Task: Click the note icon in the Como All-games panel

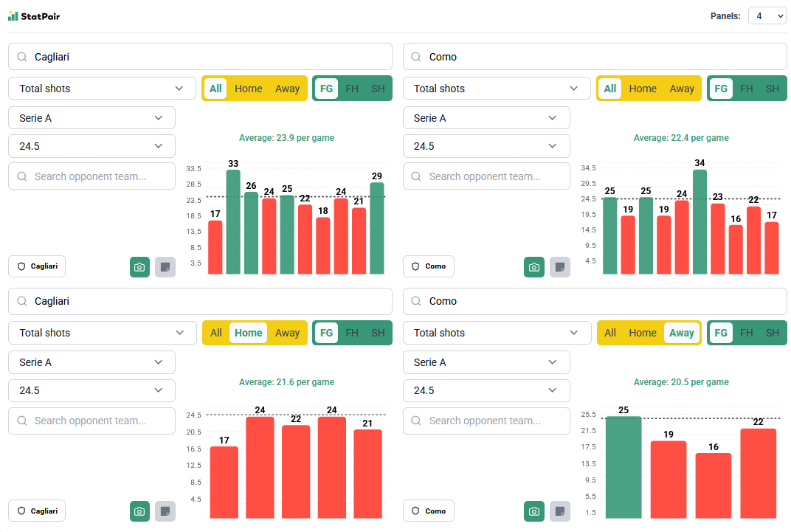Action: point(560,267)
